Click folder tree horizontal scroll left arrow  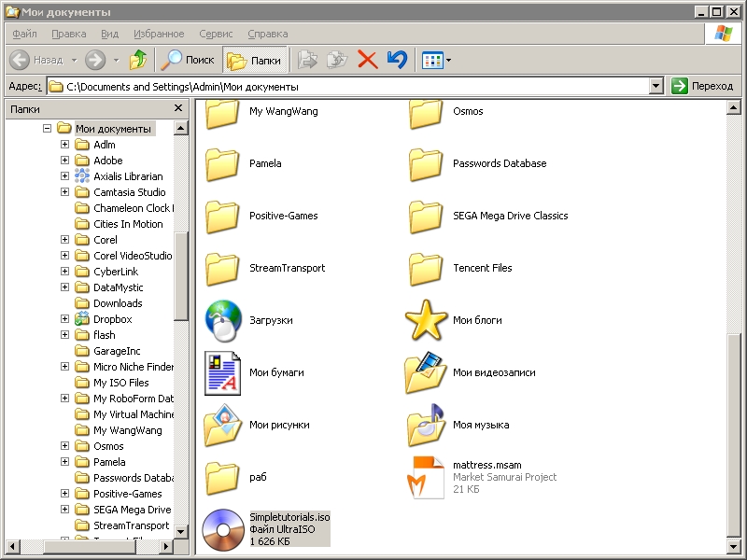(x=13, y=546)
